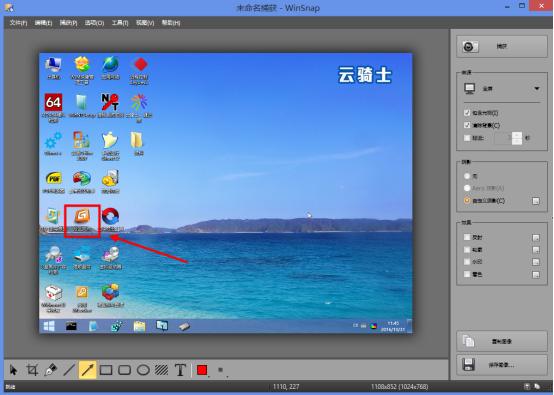Toggle the Include Cursor (I) checkbox
The width and height of the screenshot is (554, 395).
tap(467, 113)
